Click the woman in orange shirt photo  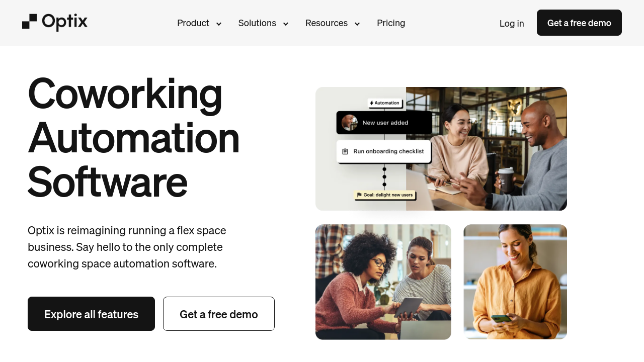coord(515,282)
